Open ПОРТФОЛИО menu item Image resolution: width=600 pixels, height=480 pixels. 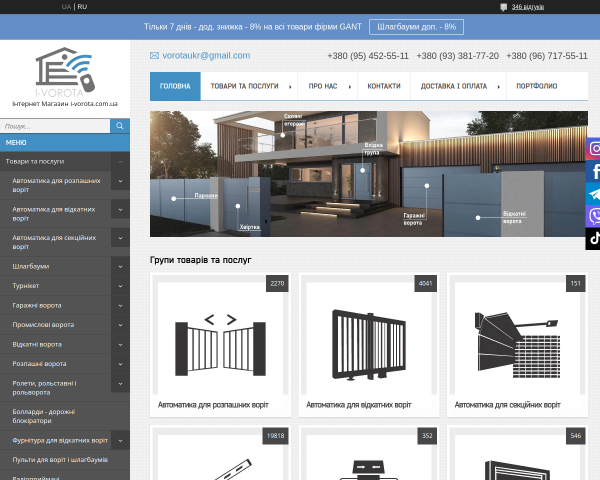point(536,86)
